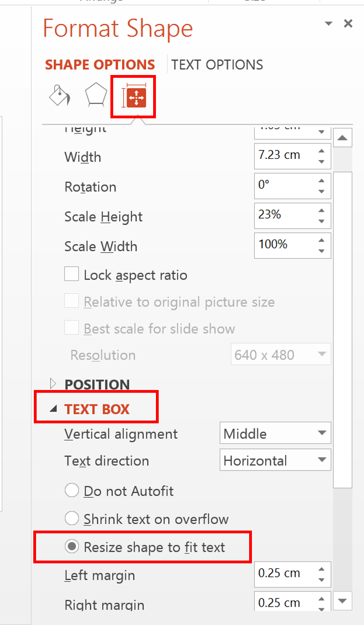Close the Format Shape pane
Image resolution: width=364 pixels, height=625 pixels.
(x=348, y=23)
